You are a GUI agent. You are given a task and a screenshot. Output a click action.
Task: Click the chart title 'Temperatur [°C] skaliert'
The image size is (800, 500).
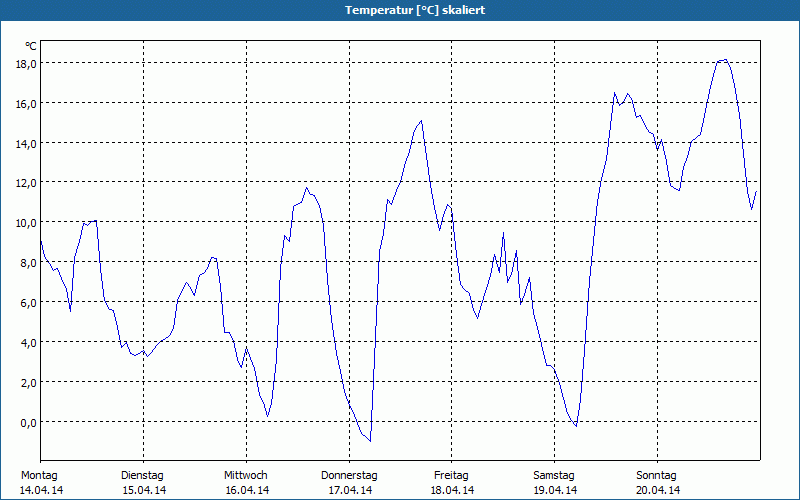(x=415, y=10)
